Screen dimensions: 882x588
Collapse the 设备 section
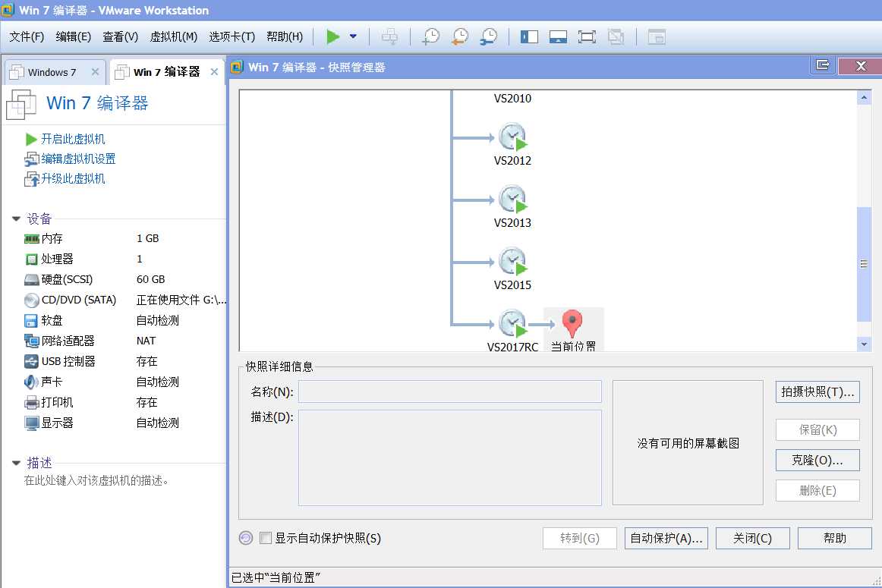[x=16, y=219]
